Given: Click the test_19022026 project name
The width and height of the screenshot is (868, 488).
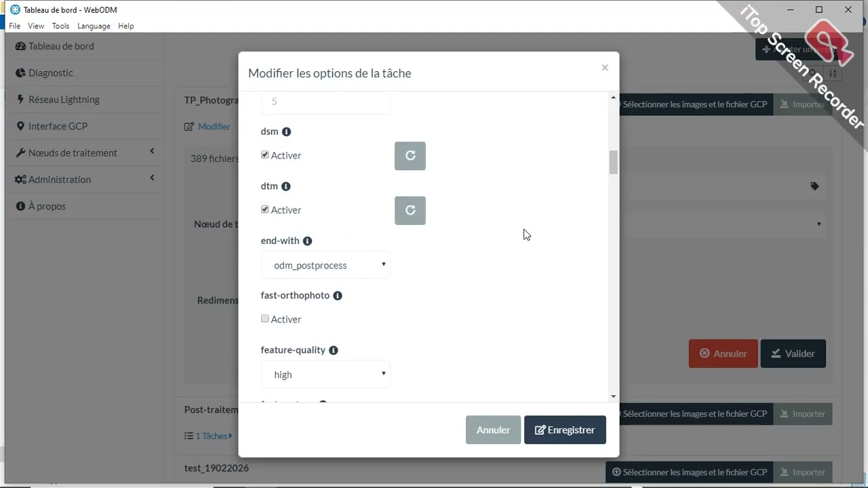Looking at the screenshot, I should tap(216, 468).
